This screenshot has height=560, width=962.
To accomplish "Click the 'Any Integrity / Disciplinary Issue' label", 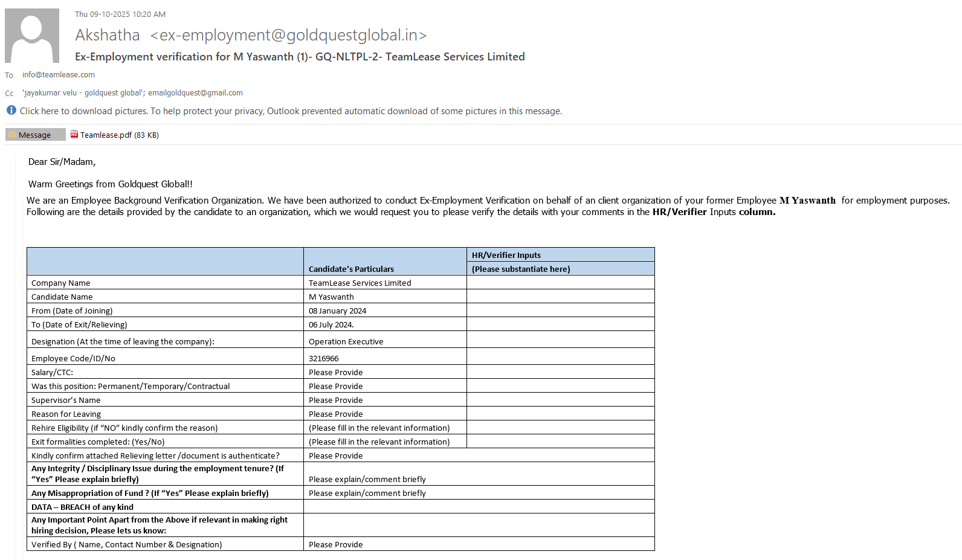I will [x=158, y=474].
